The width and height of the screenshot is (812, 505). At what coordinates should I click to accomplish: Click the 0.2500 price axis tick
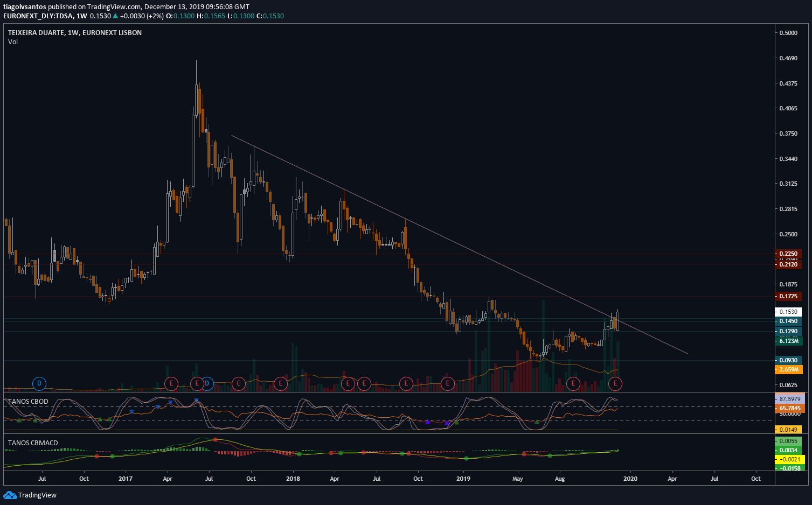tap(788, 234)
